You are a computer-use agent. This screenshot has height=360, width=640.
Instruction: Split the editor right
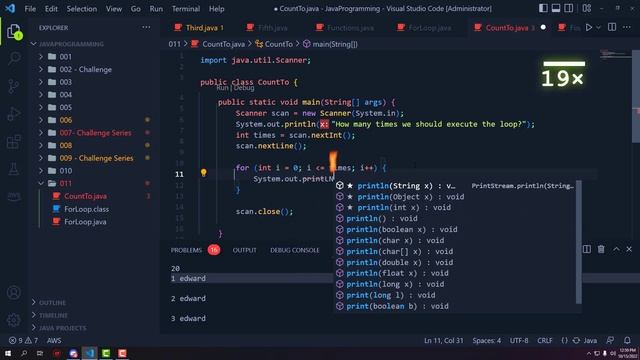tap(612, 27)
